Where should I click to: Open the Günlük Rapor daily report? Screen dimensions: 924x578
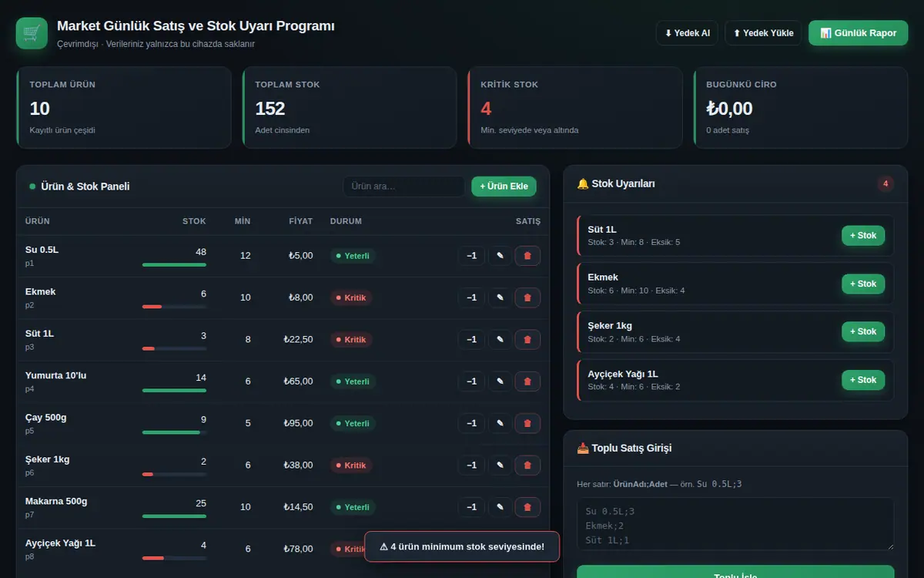859,33
